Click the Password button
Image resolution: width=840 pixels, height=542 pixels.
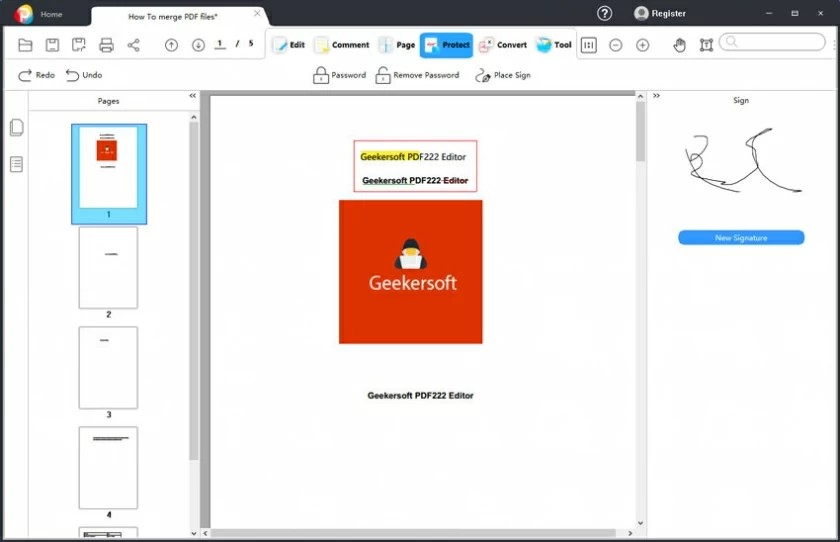tap(340, 75)
